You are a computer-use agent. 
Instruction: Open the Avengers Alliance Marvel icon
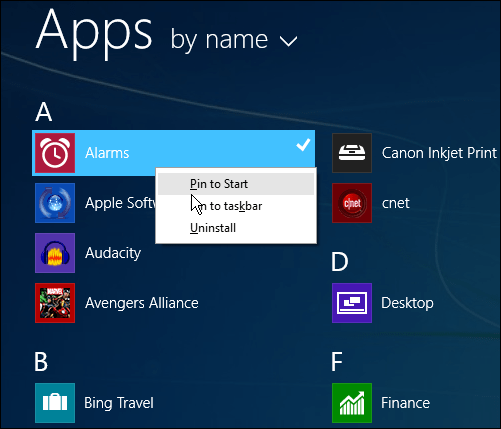click(55, 303)
